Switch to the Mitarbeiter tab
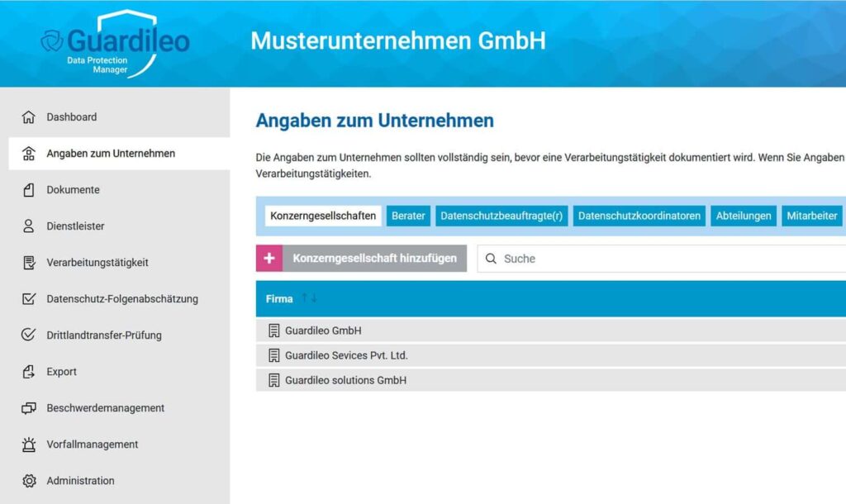The height and width of the screenshot is (504, 846). (812, 216)
